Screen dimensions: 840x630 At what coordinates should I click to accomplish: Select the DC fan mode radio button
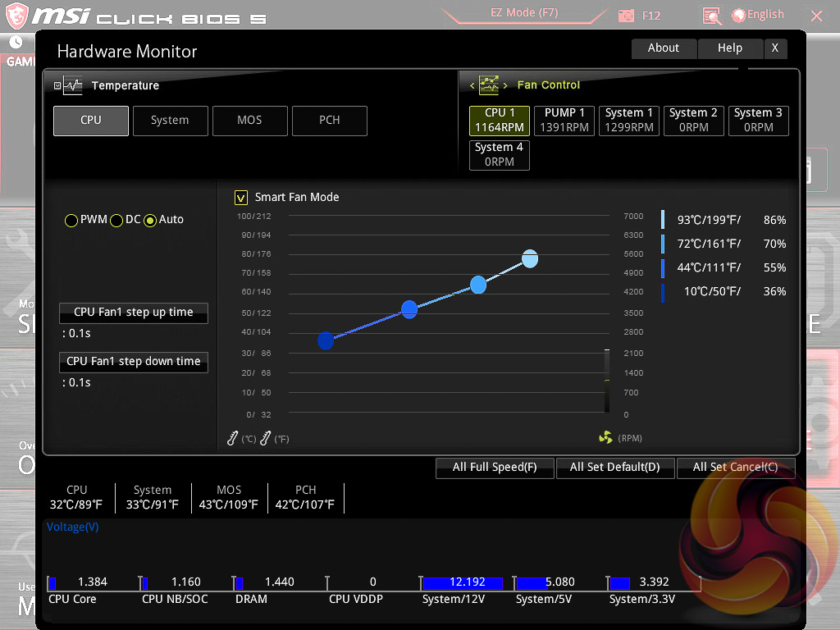point(116,220)
